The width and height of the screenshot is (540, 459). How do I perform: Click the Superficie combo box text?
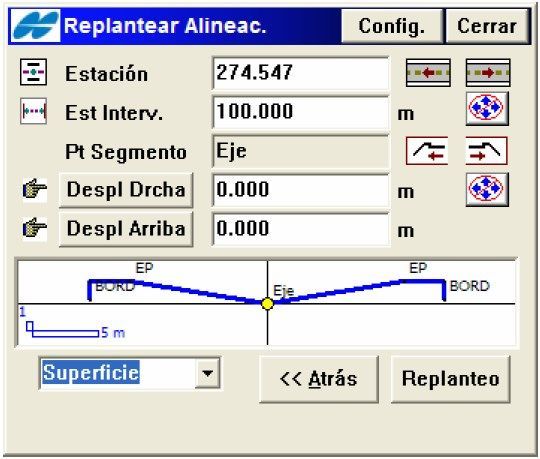(x=91, y=373)
